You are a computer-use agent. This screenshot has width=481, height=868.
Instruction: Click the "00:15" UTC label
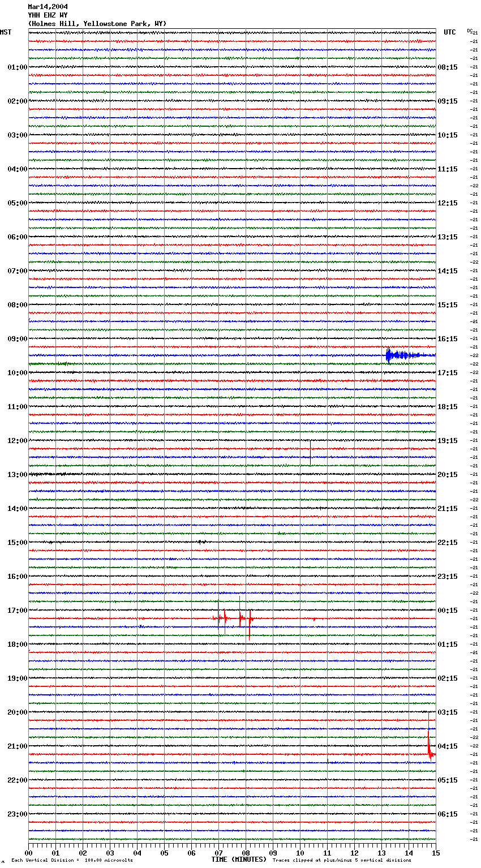pyautogui.click(x=448, y=611)
